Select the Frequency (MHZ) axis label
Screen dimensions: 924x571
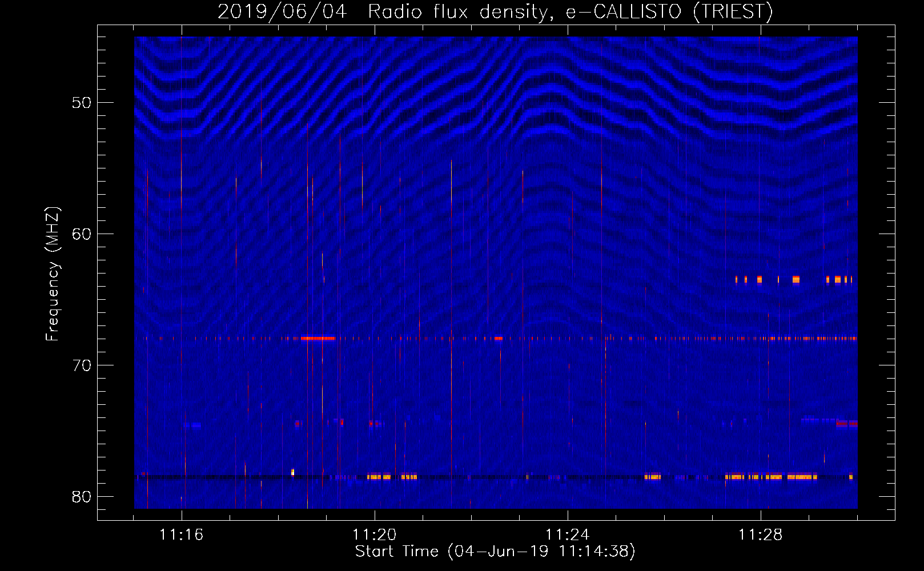[53, 274]
